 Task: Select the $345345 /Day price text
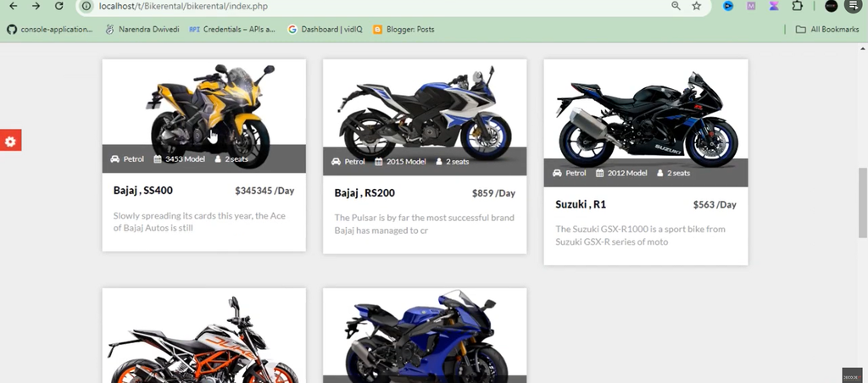(x=264, y=191)
